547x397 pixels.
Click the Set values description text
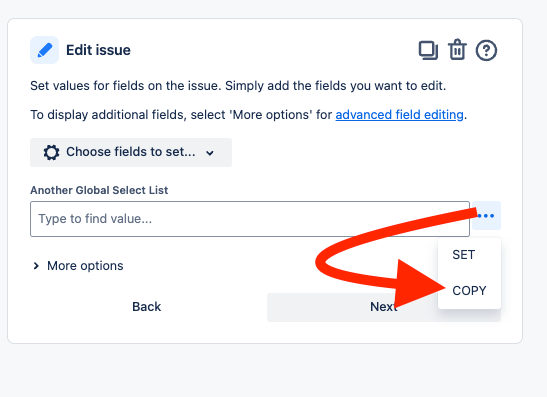pyautogui.click(x=238, y=86)
